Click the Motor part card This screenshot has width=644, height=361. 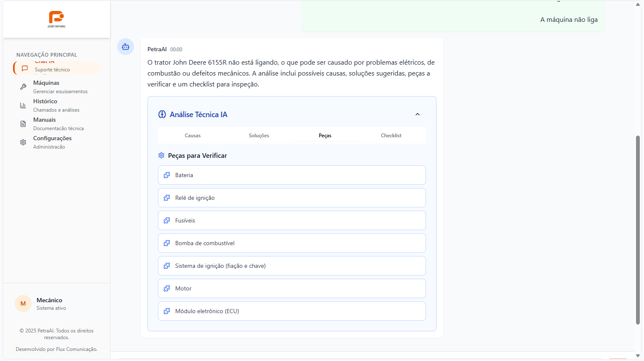[292, 288]
